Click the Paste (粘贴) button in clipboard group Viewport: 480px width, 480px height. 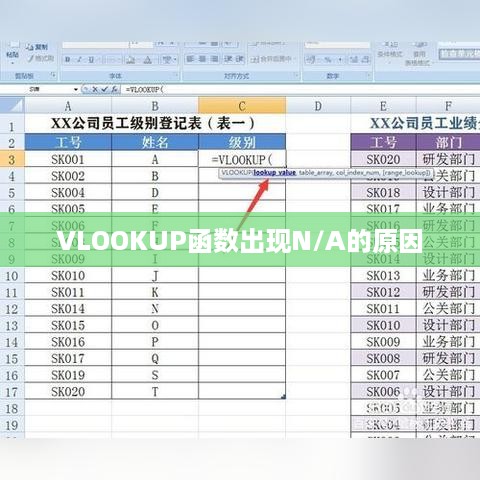(13, 52)
